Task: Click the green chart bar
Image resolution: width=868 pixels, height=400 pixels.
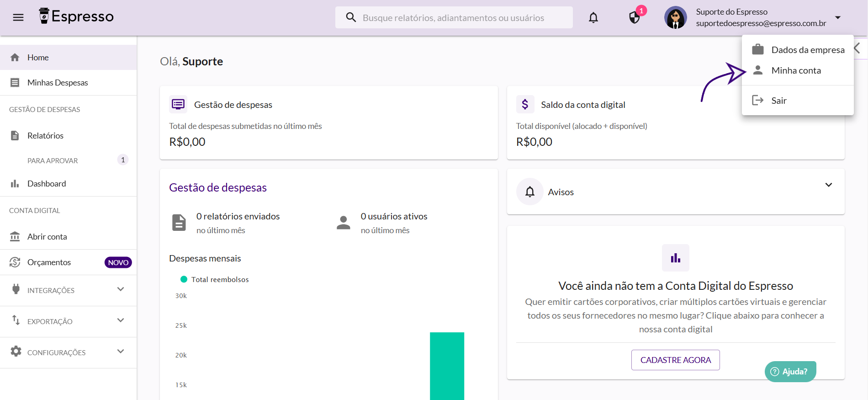Action: click(447, 366)
